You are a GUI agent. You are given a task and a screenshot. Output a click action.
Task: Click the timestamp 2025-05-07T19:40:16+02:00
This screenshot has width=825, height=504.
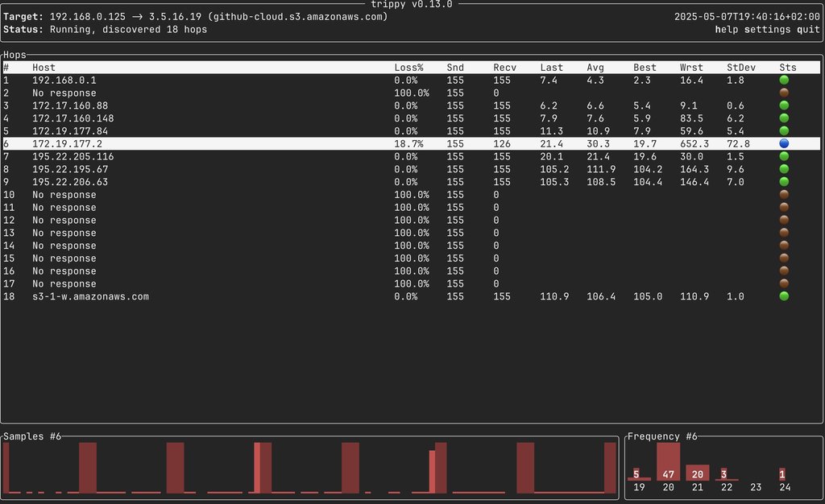[747, 16]
